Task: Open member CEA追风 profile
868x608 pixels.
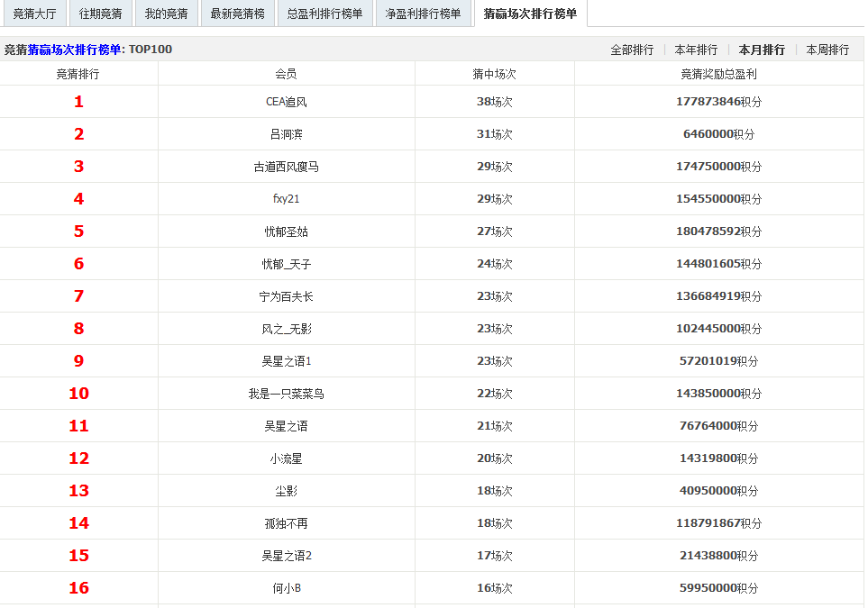Action: [x=286, y=102]
